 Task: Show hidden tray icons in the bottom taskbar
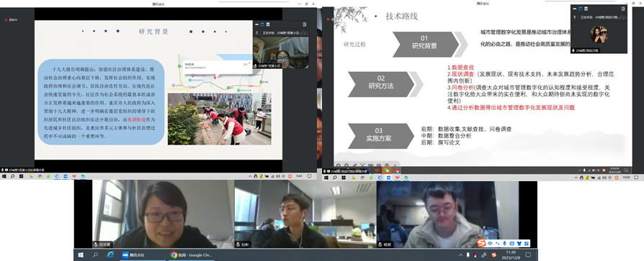460,255
